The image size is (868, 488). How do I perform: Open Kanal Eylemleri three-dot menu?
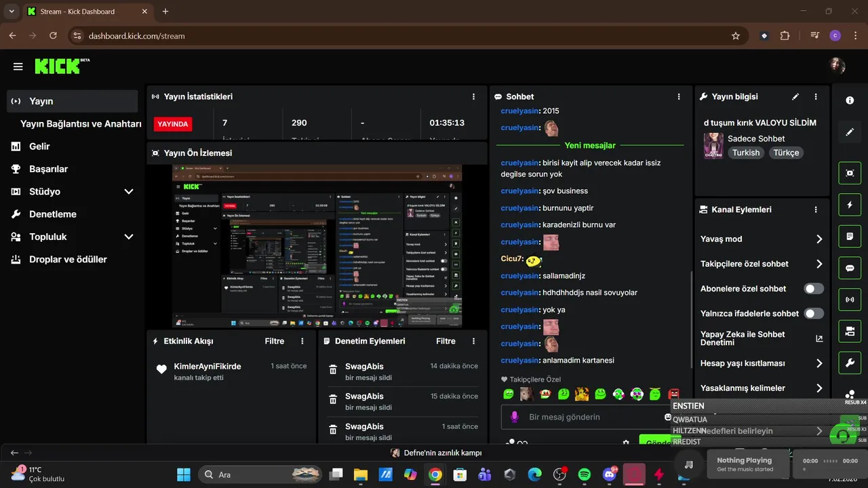(816, 210)
